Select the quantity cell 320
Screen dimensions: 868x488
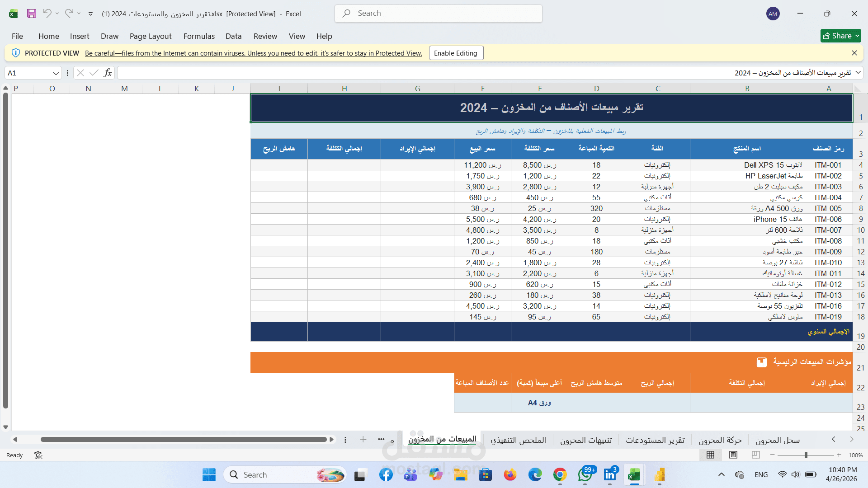[596, 208]
